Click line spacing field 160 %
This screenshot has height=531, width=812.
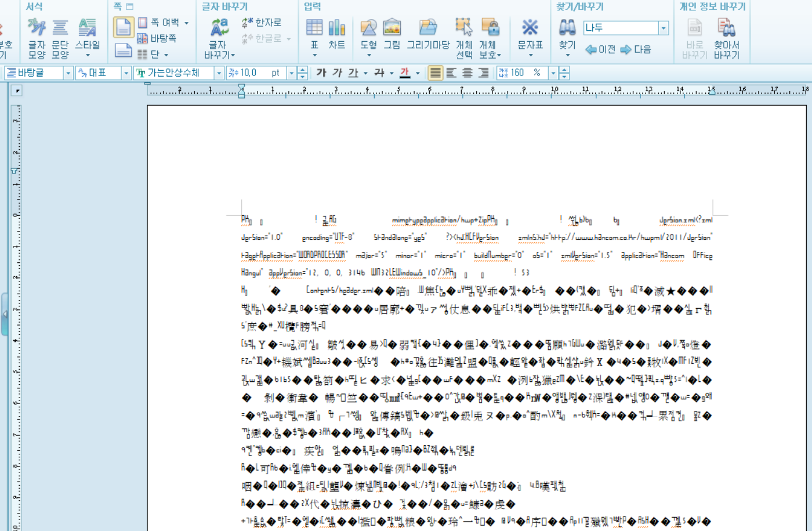[522, 73]
